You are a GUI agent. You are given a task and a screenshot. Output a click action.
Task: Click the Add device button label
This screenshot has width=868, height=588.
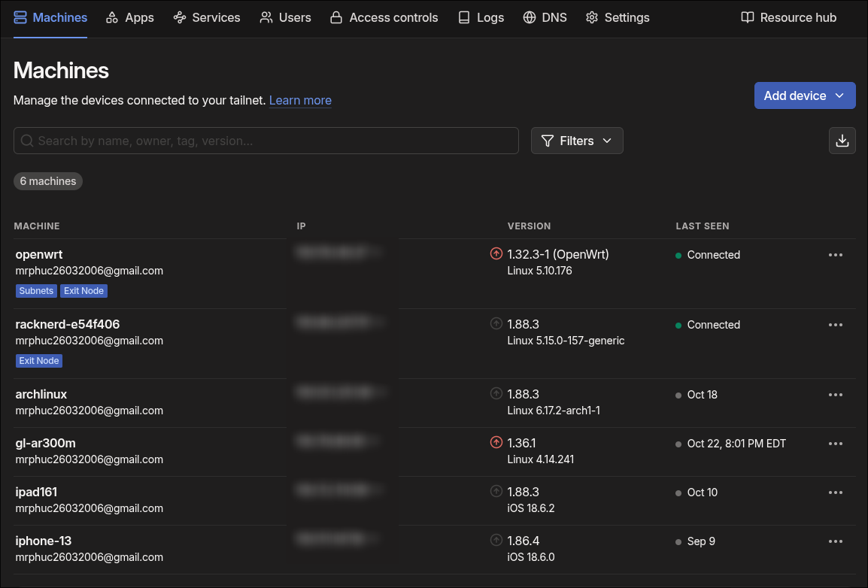795,95
